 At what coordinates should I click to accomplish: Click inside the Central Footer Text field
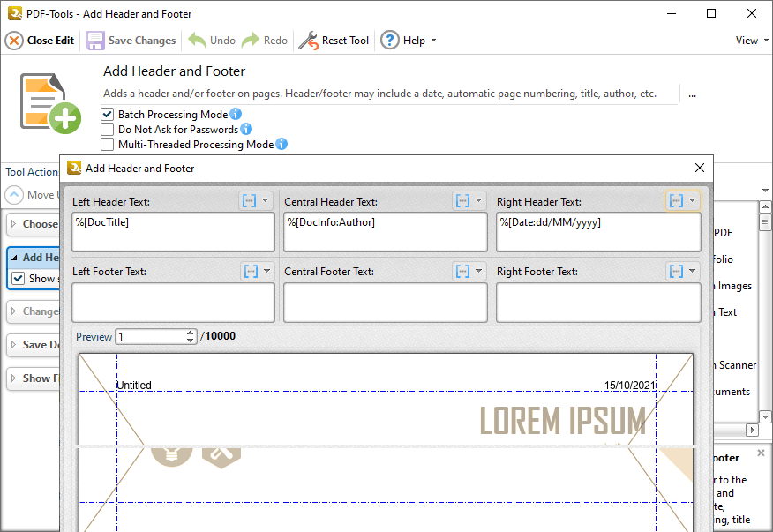386,303
